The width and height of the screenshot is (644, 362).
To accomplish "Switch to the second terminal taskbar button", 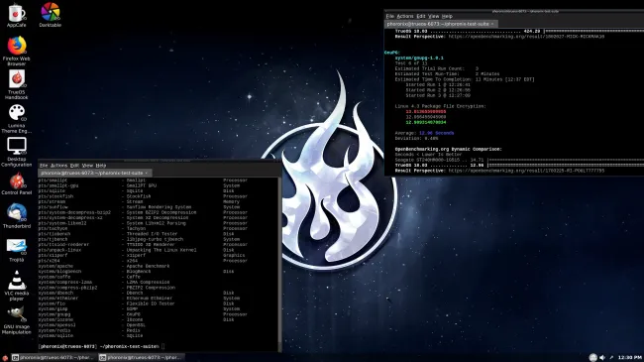I will pos(141,357).
